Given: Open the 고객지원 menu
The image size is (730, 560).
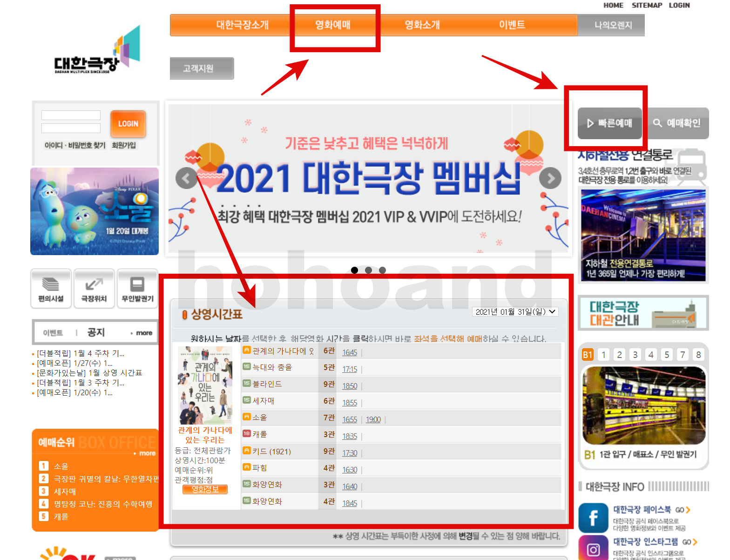Looking at the screenshot, I should pos(202,68).
